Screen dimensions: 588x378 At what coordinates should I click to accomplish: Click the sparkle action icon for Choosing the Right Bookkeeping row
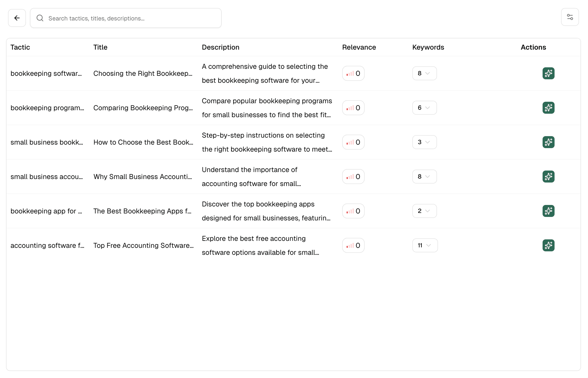click(548, 73)
